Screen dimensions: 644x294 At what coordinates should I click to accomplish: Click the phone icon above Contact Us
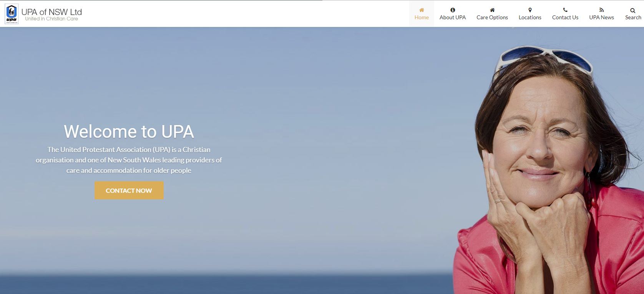coord(565,10)
